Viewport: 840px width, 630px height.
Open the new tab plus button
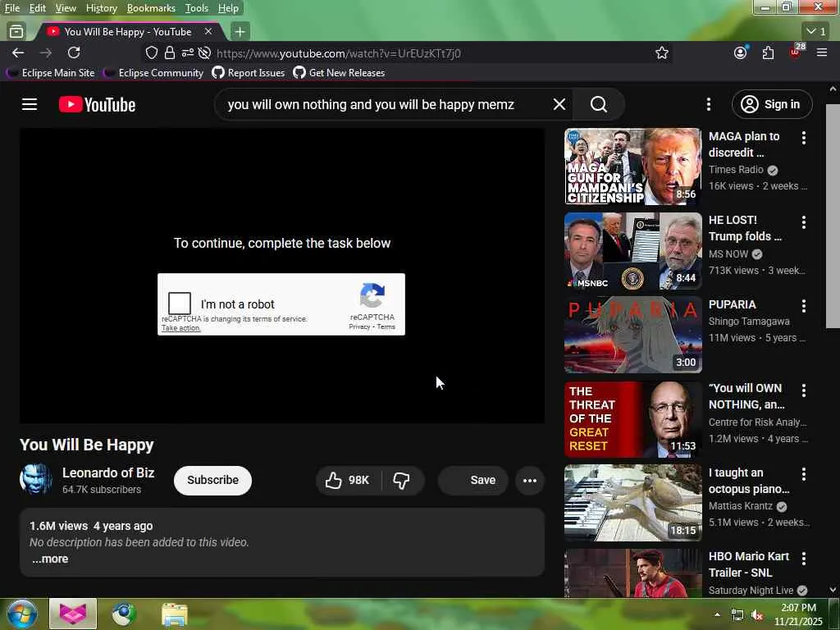tap(240, 32)
